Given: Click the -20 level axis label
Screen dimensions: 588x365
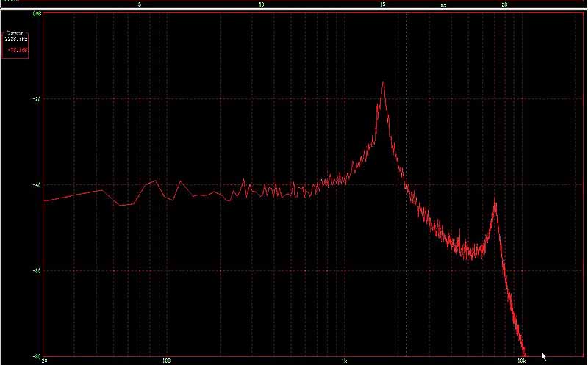Looking at the screenshot, I should click(36, 99).
